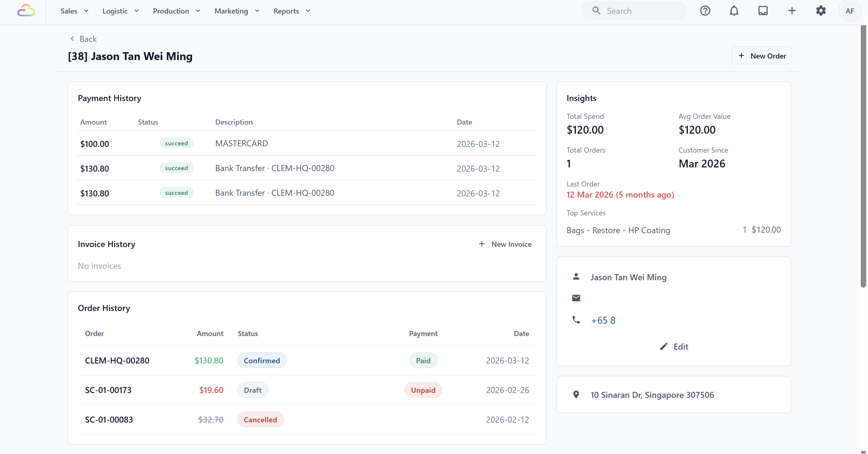This screenshot has height=454, width=868.
Task: Click the Back chevron arrow
Action: (x=72, y=39)
